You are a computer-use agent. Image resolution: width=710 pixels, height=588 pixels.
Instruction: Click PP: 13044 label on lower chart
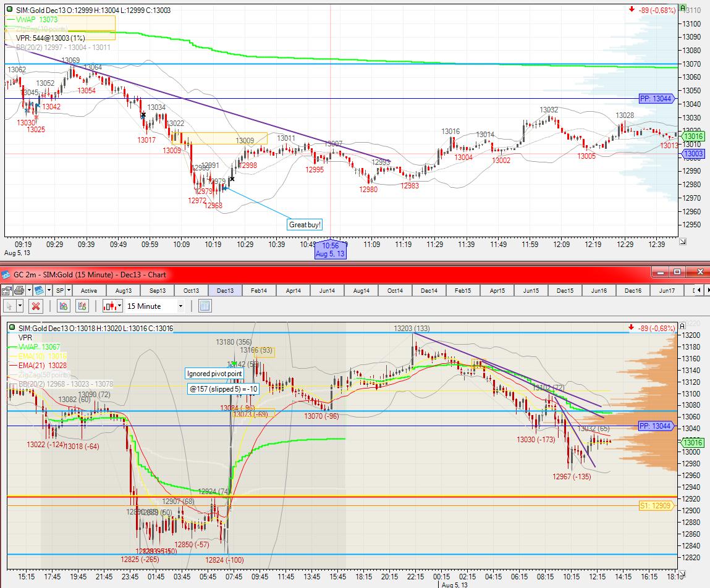click(x=657, y=426)
